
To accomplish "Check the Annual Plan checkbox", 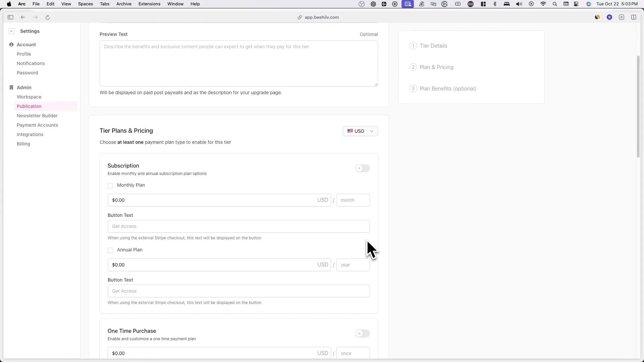I will tap(110, 250).
